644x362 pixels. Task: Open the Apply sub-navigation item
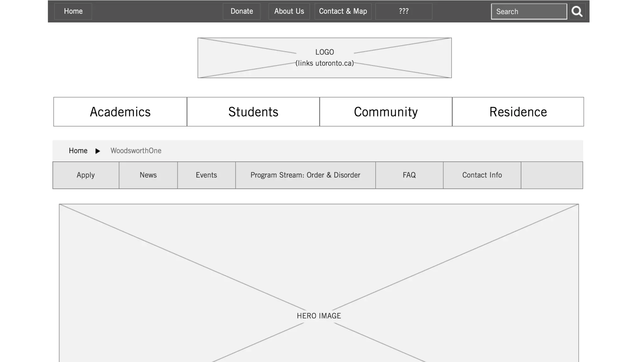86,175
